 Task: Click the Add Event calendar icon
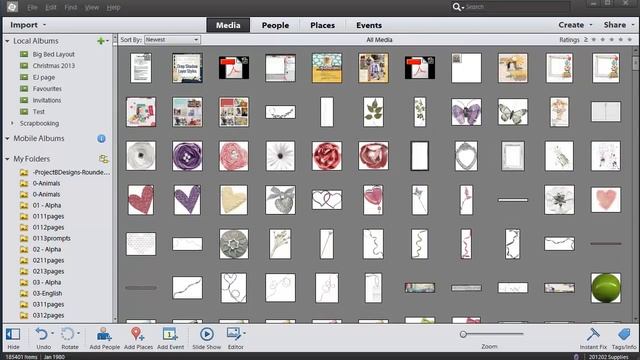pyautogui.click(x=170, y=334)
